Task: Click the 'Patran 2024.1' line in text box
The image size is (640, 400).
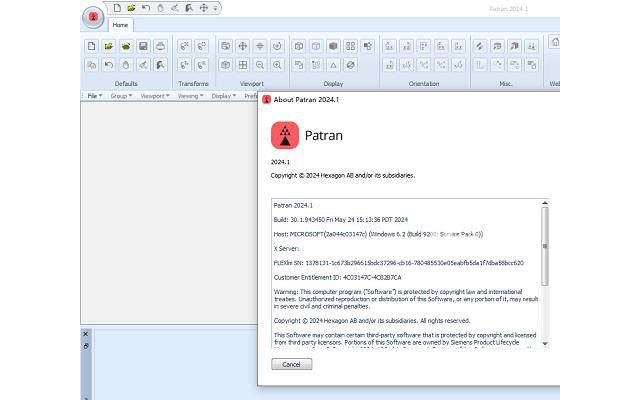Action: tap(293, 205)
